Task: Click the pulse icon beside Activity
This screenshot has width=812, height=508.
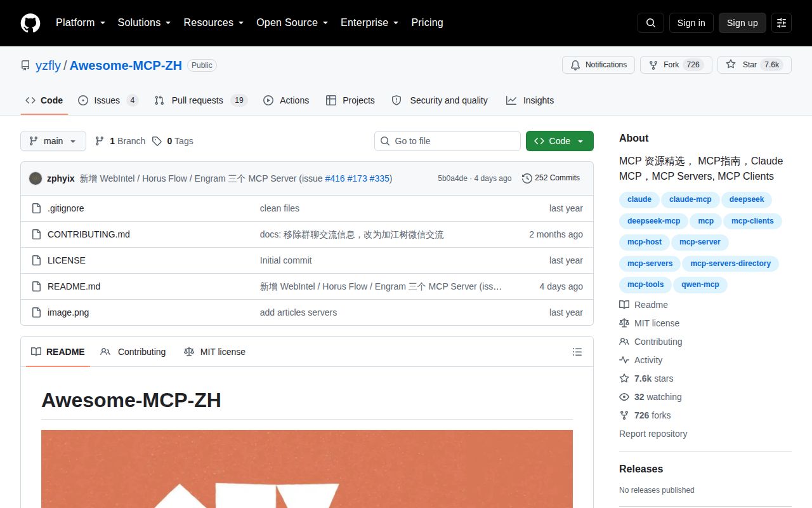Action: click(624, 360)
